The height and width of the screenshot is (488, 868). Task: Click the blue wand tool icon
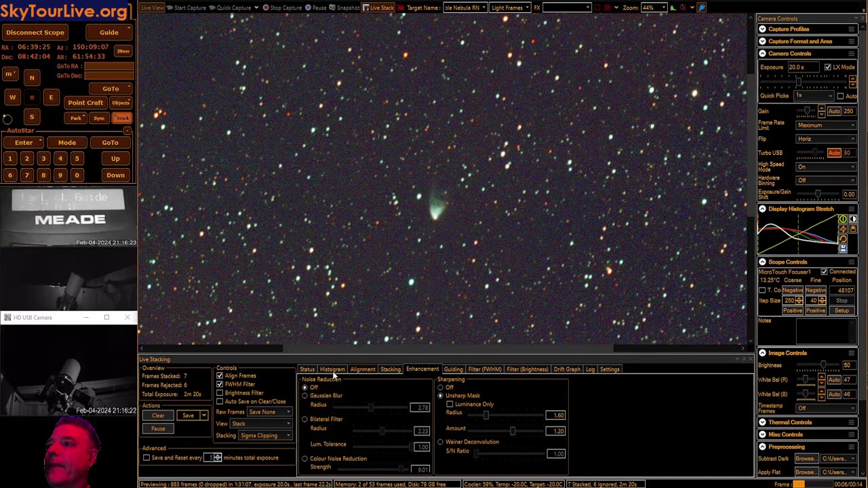click(x=701, y=7)
